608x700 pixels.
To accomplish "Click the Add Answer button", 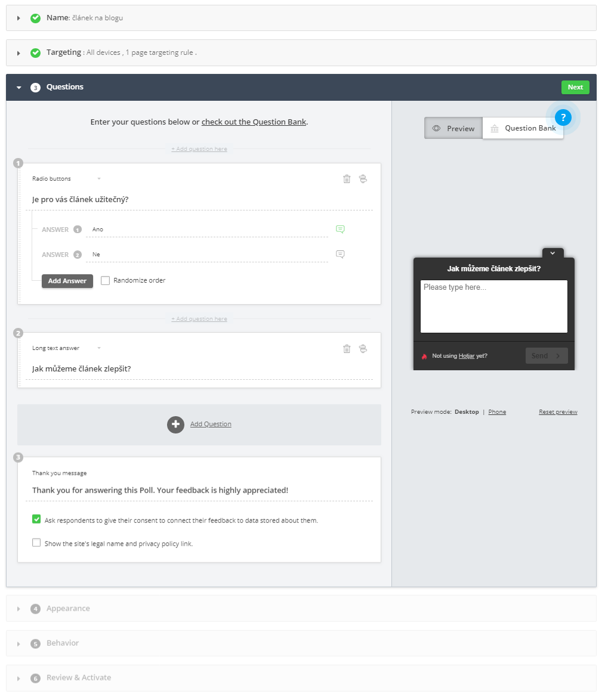I will [x=67, y=281].
